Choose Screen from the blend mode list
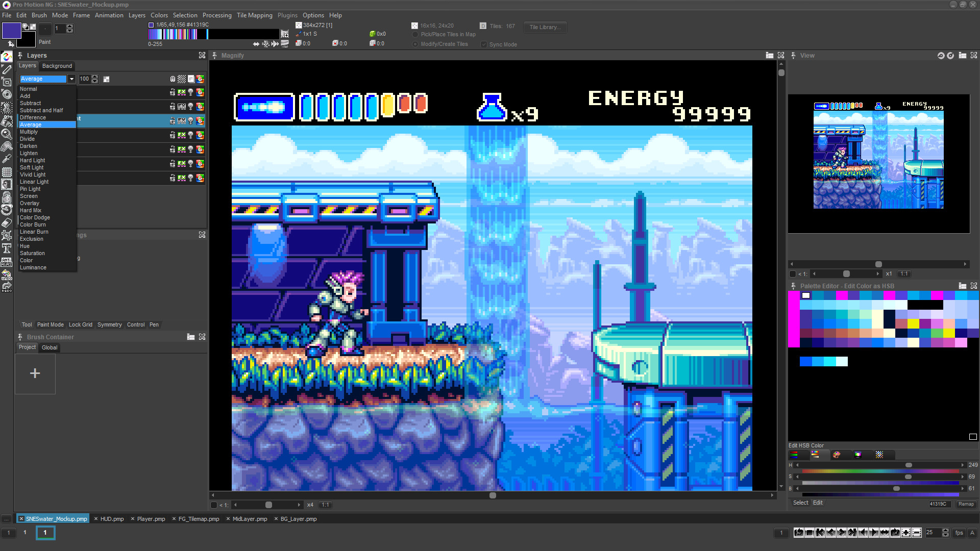 point(29,196)
